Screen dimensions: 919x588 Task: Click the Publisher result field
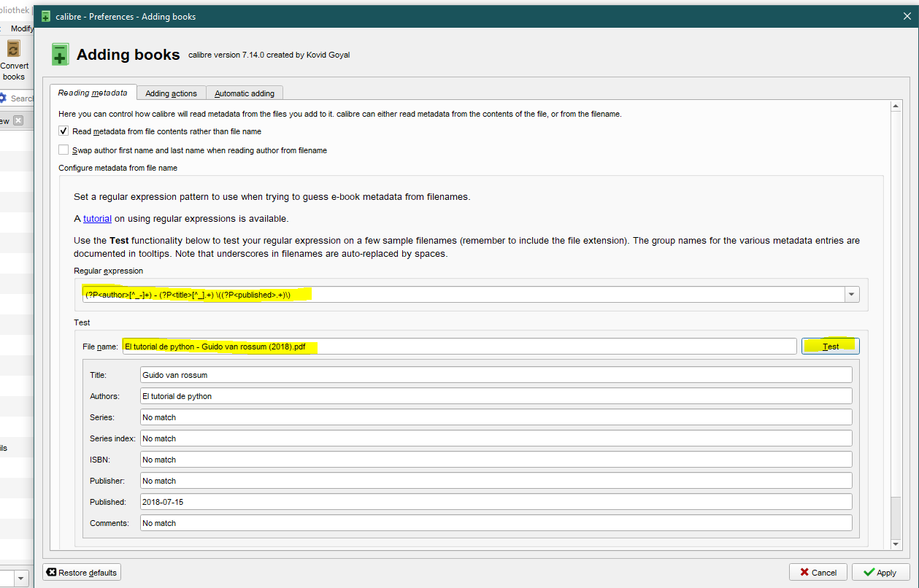click(496, 481)
